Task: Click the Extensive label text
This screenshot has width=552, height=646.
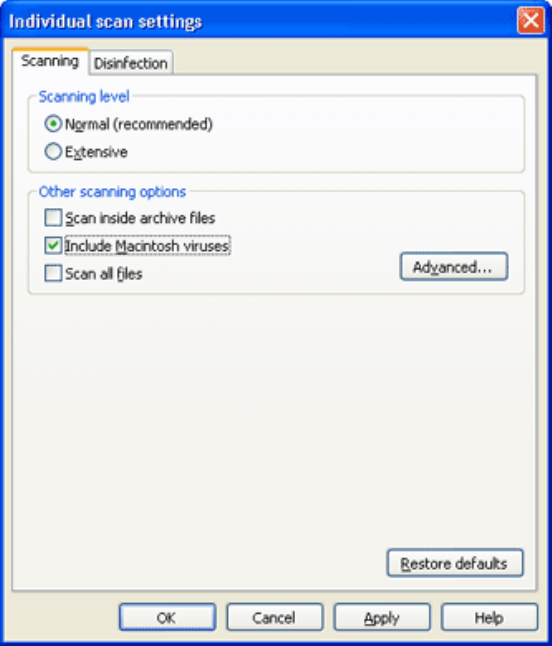Action: 96,152
